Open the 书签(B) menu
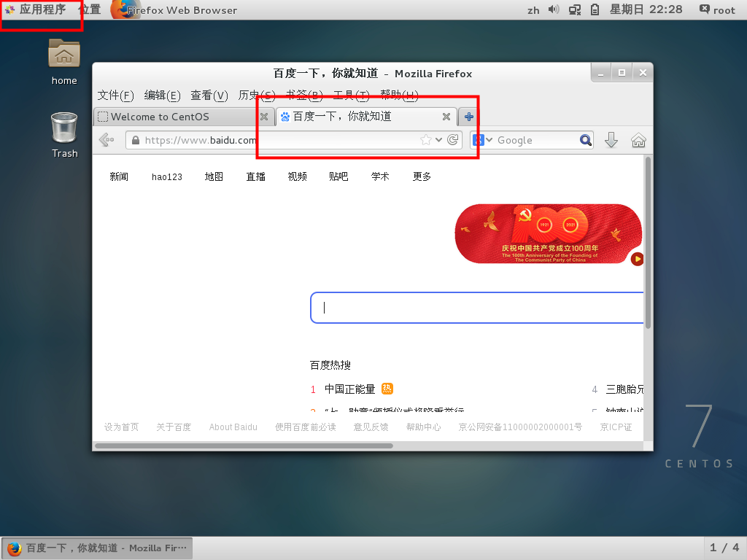 [304, 96]
